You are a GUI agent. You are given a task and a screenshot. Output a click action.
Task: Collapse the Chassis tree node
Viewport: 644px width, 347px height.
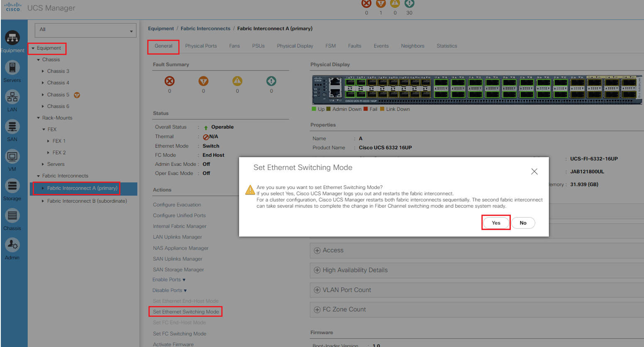(x=39, y=60)
